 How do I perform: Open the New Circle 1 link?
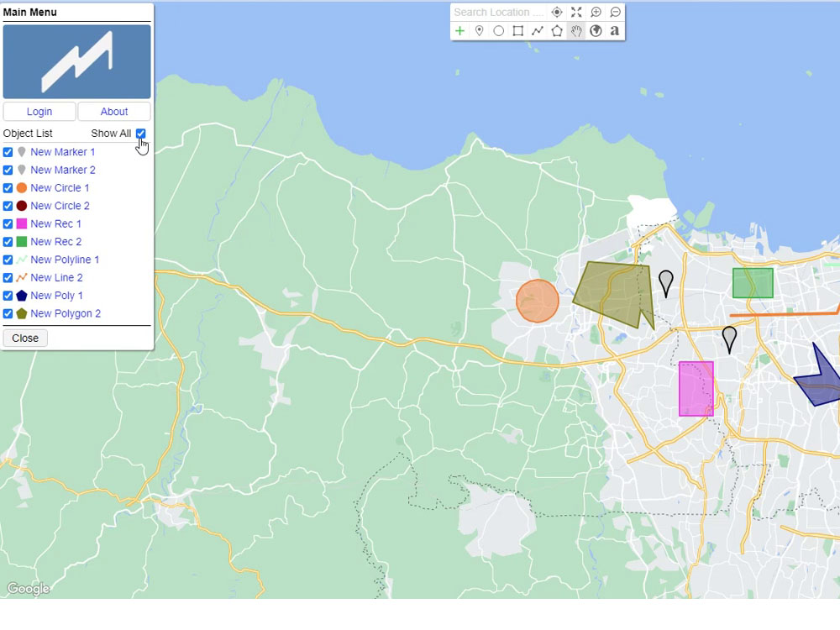pyautogui.click(x=60, y=188)
